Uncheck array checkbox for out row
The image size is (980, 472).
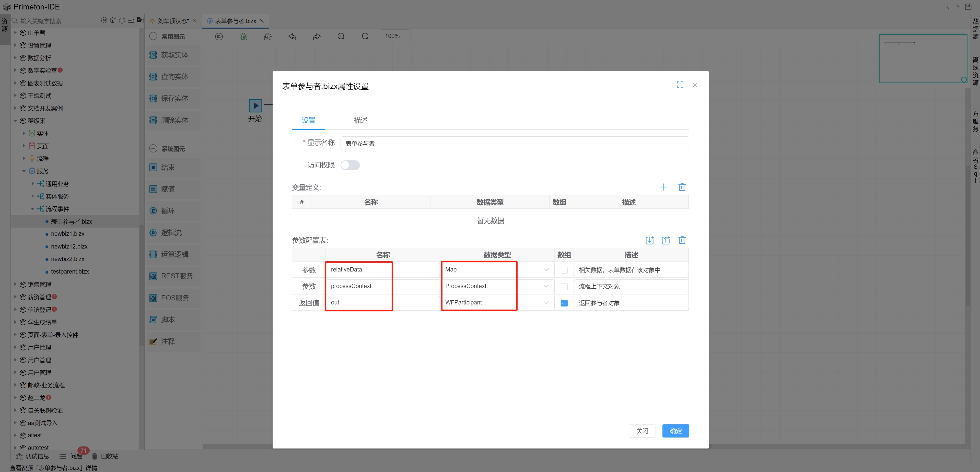(564, 303)
